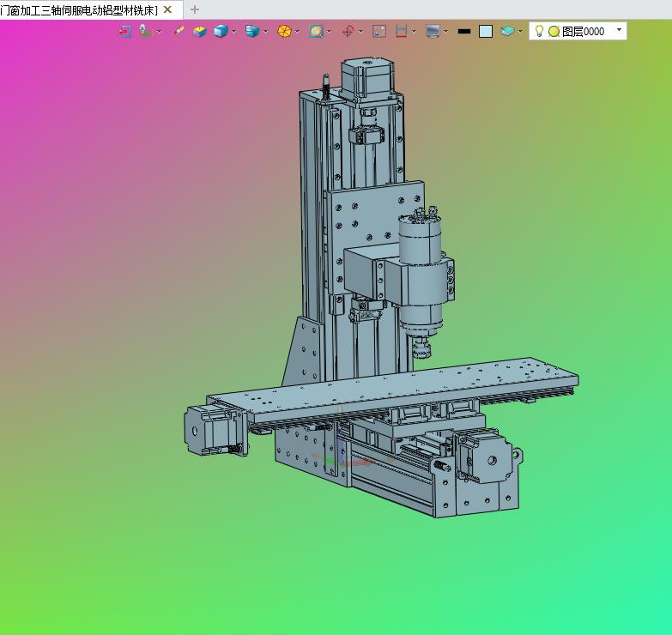Click the red rotate/pivot target icon
The image size is (672, 635).
pyautogui.click(x=348, y=31)
